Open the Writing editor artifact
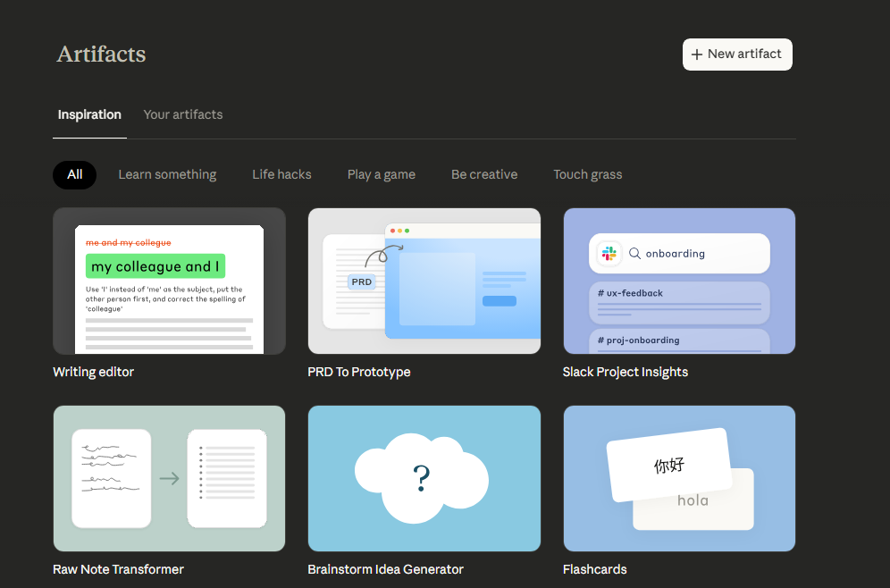The height and width of the screenshot is (588, 890). click(x=169, y=281)
